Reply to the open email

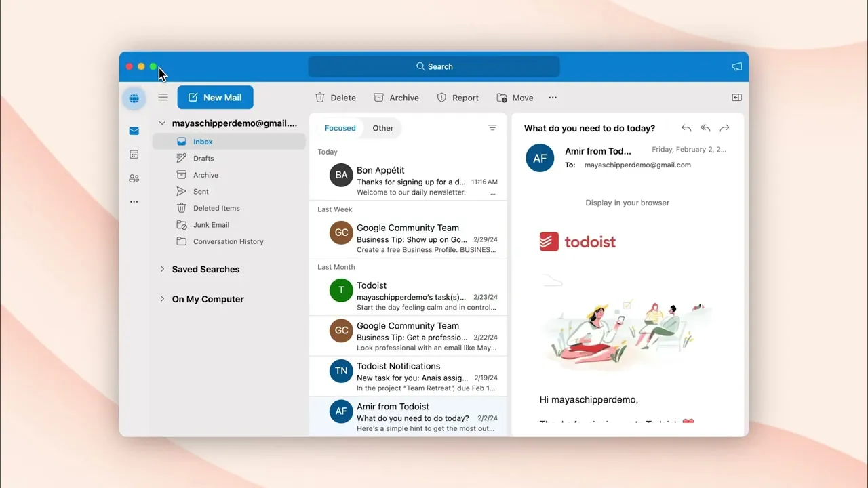(x=686, y=128)
